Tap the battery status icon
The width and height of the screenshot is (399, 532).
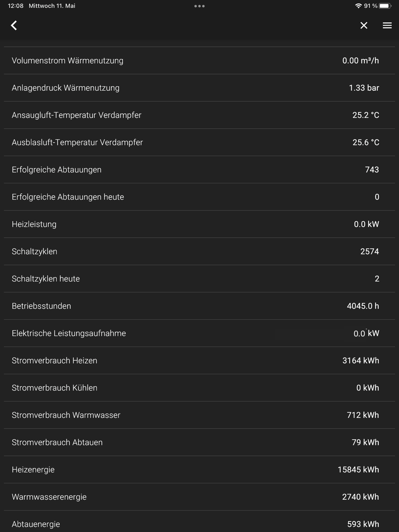[x=385, y=6]
